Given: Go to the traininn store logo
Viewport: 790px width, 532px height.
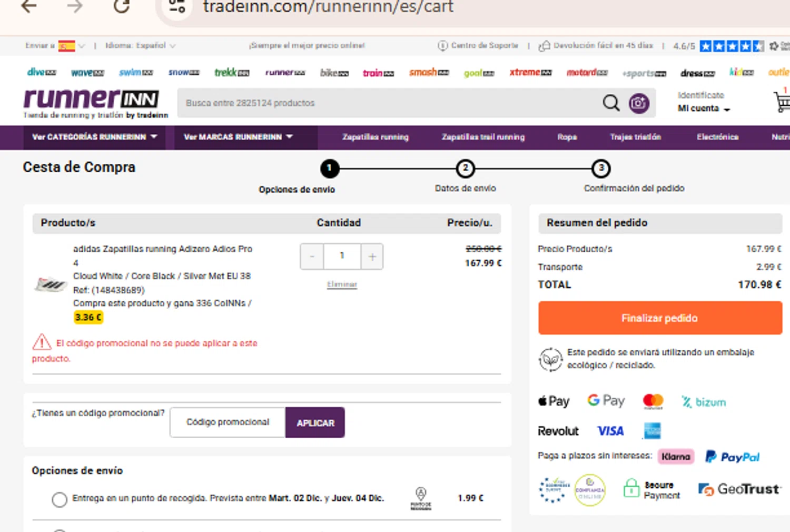Looking at the screenshot, I should 378,73.
